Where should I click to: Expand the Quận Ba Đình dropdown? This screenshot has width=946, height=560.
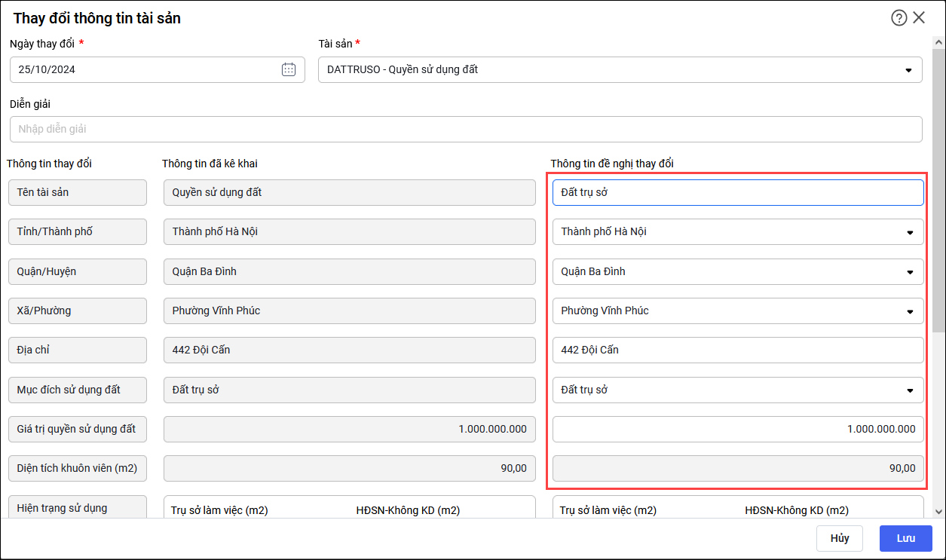[x=910, y=272]
